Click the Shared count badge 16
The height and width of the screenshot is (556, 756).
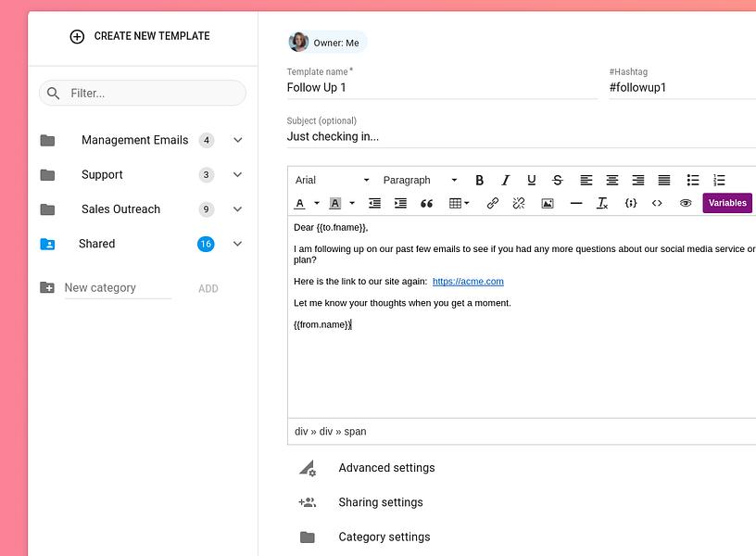(x=206, y=244)
